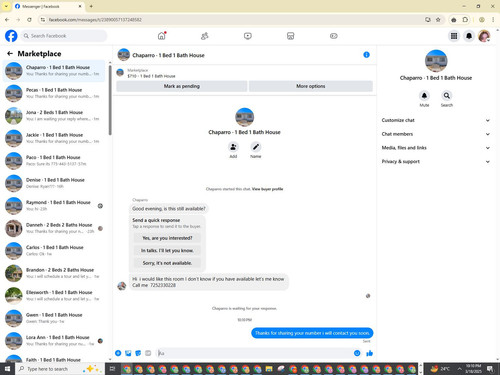Click the Search Facebook field
The width and height of the screenshot is (500, 375).
pos(64,36)
